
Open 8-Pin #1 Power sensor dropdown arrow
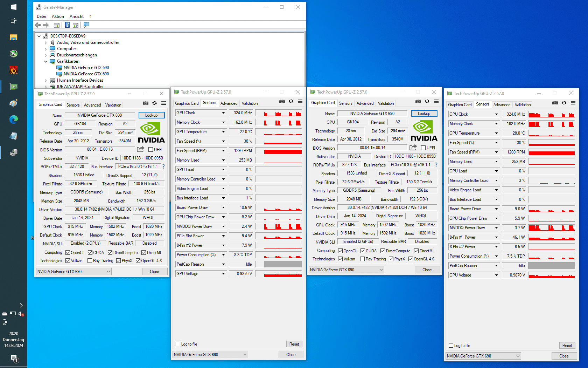pyautogui.click(x=496, y=237)
